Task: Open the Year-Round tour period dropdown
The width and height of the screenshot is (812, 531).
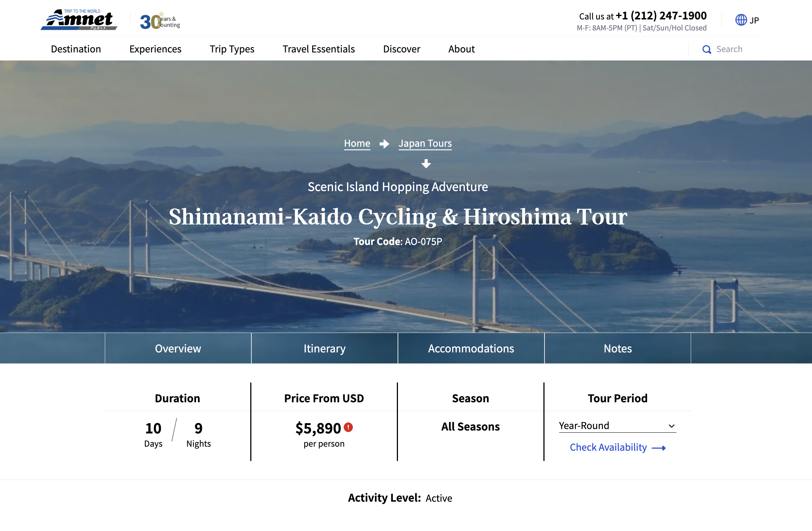Action: pos(617,426)
